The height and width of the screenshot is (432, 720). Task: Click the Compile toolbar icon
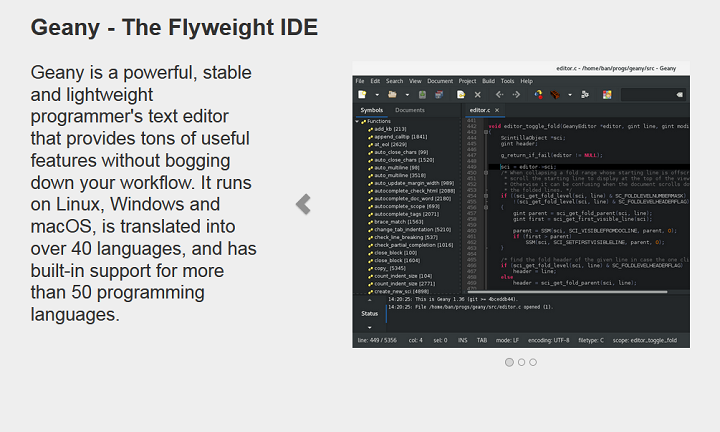[541, 94]
